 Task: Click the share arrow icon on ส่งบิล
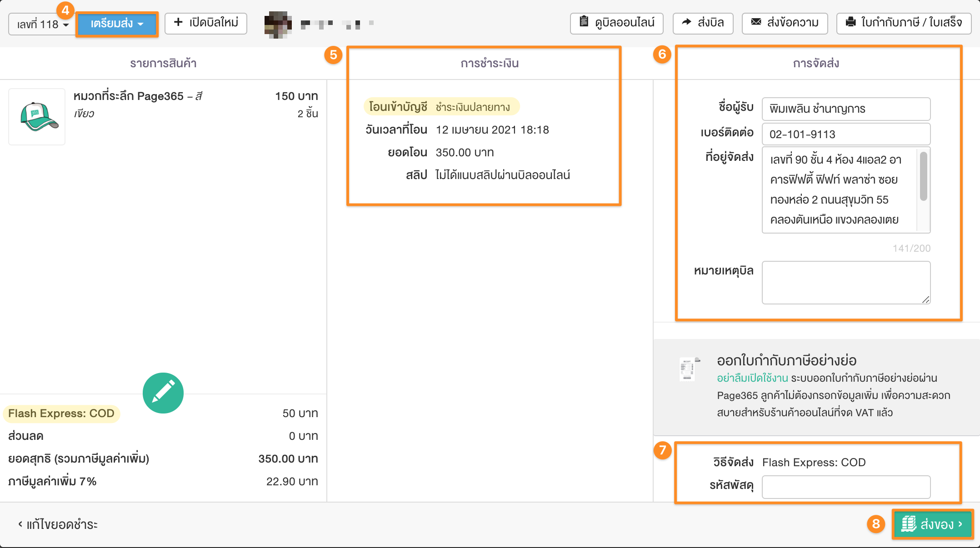pyautogui.click(x=686, y=22)
